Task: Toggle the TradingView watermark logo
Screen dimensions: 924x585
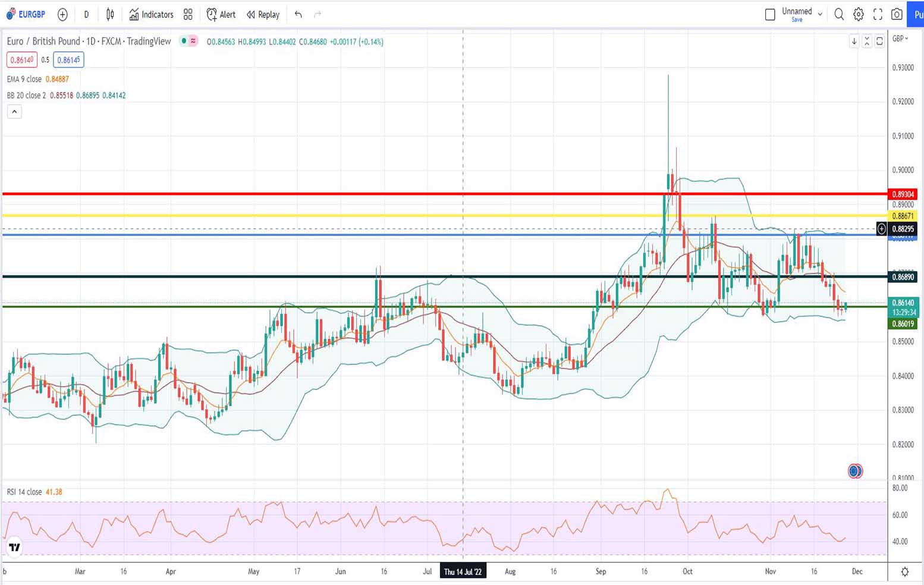Action: (14, 547)
